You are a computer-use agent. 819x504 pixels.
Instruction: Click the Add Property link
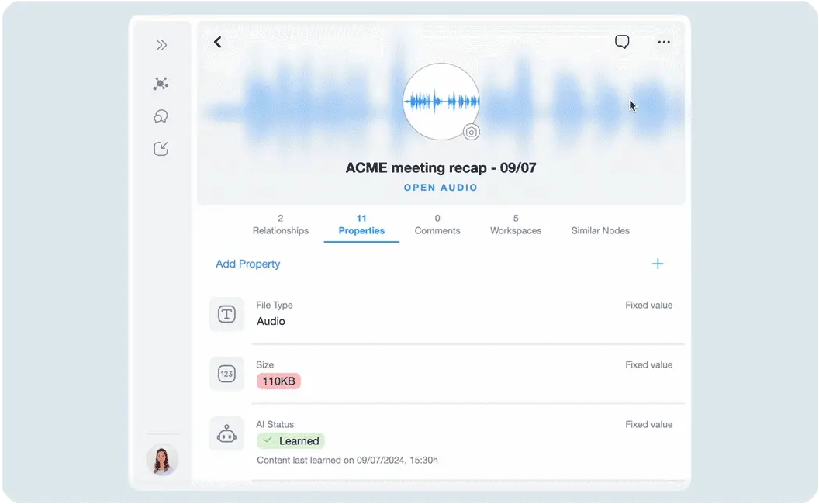click(248, 264)
